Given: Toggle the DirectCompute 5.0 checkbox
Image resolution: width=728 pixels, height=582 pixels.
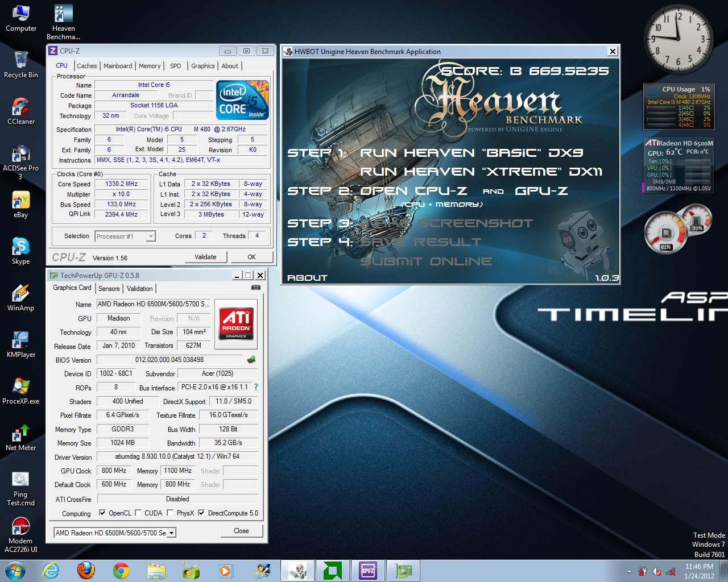Looking at the screenshot, I should [201, 513].
